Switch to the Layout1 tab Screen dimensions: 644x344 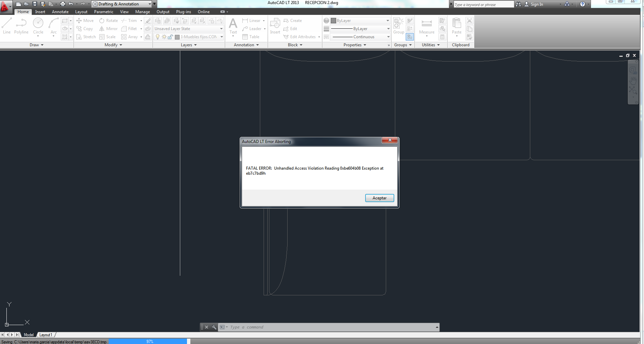(x=46, y=335)
